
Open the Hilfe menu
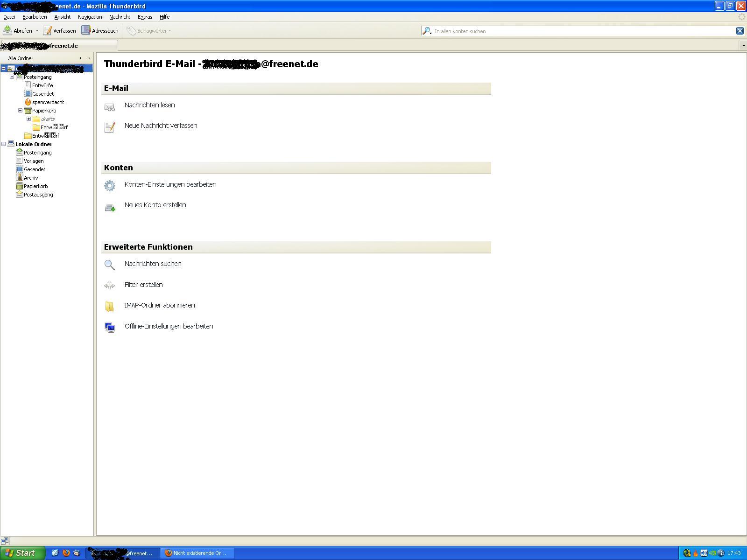[x=164, y=17]
